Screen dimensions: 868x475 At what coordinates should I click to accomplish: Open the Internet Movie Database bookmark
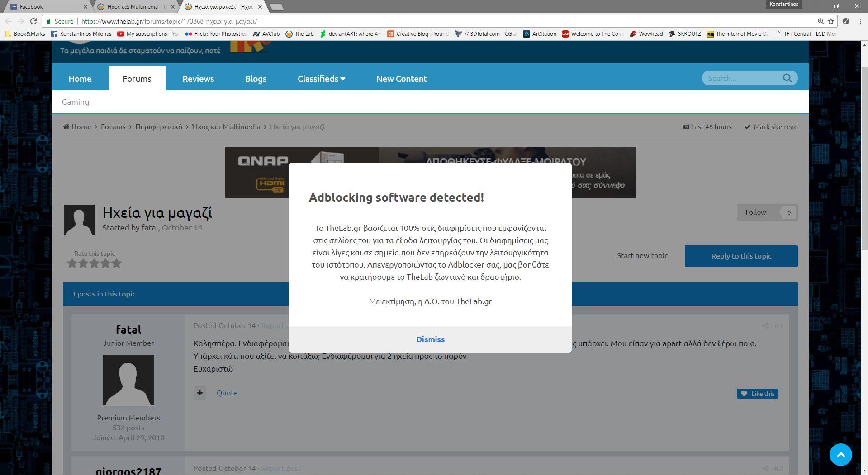point(737,34)
